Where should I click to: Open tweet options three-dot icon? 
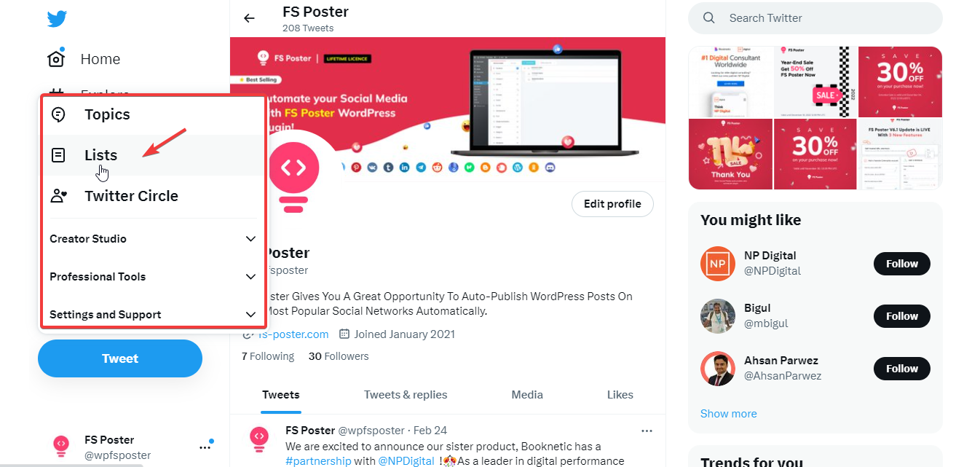647,431
